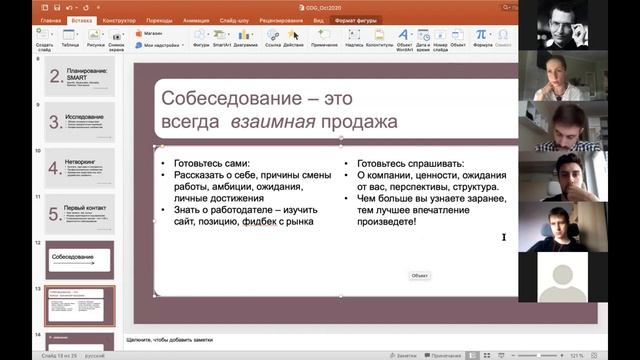
Task: Click bullet text Готовьтесь сами:
Action: click(212, 163)
